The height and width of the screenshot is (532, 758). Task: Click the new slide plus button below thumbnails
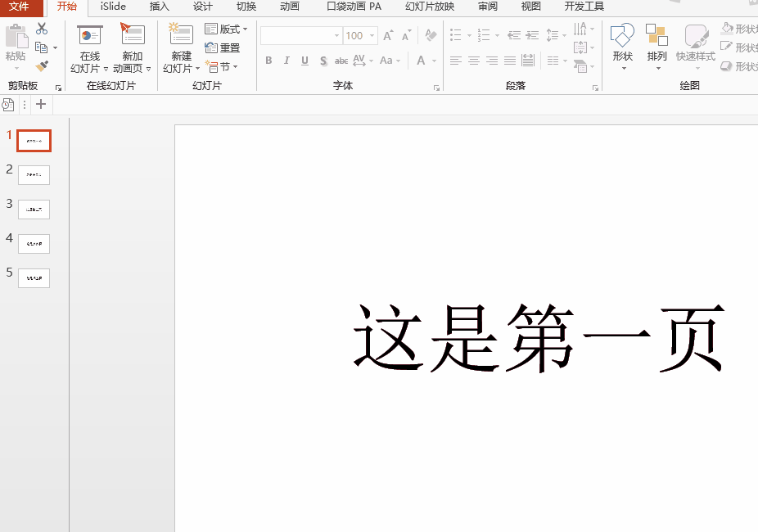40,104
